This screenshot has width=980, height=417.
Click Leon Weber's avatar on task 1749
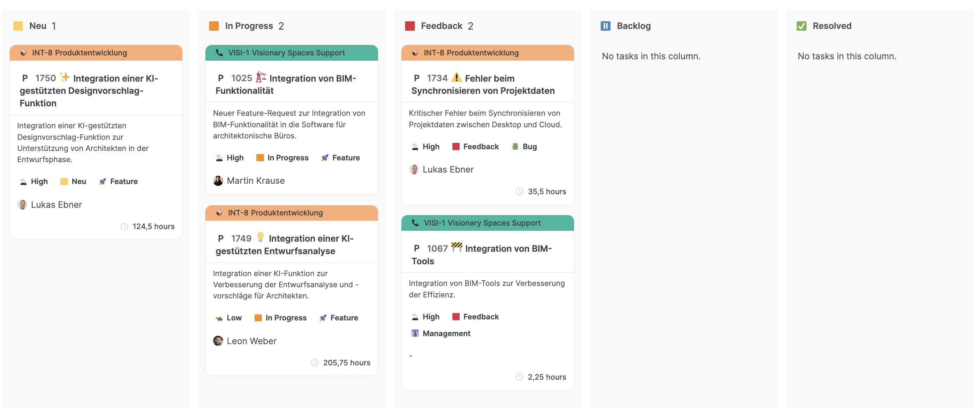(x=218, y=341)
